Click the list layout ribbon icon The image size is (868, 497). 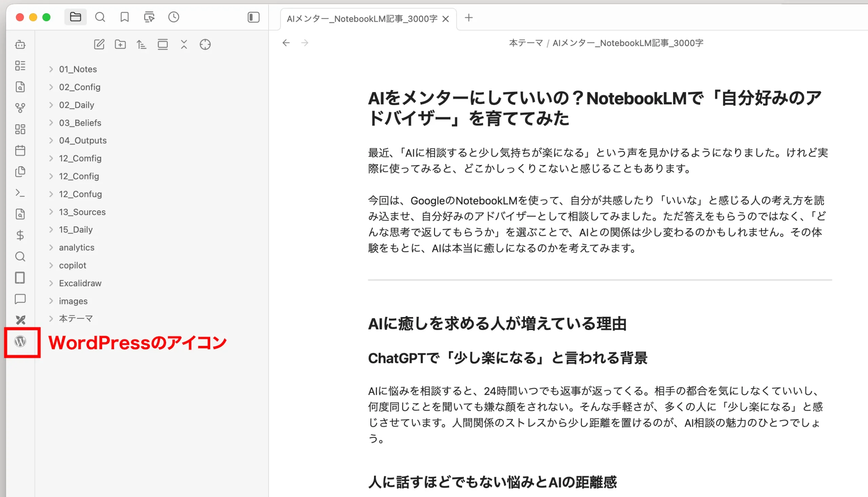coord(20,65)
